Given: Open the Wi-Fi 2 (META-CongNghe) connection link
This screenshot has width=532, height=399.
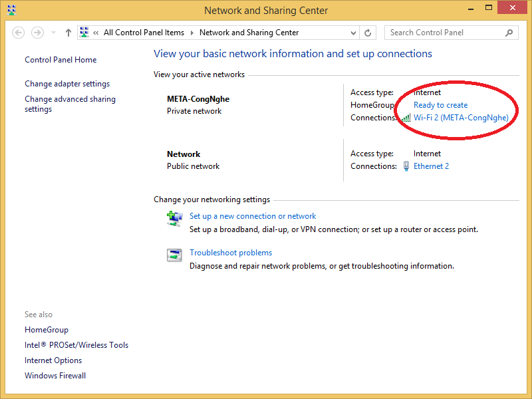Looking at the screenshot, I should coord(461,118).
